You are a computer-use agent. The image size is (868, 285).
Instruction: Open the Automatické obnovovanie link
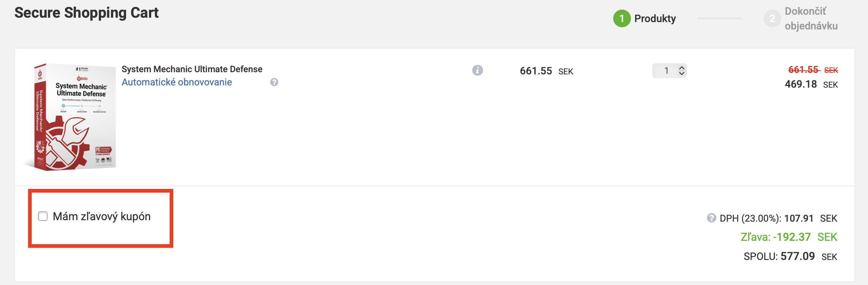pos(177,82)
